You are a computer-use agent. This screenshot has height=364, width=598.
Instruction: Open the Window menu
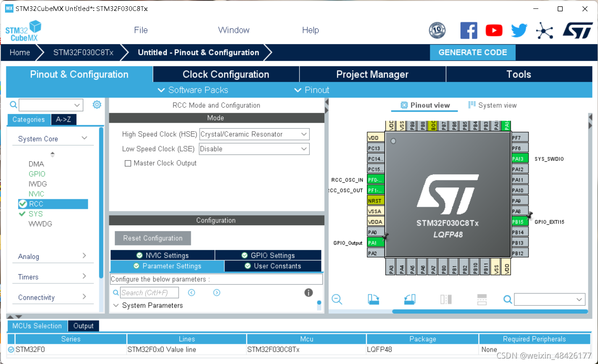point(234,30)
